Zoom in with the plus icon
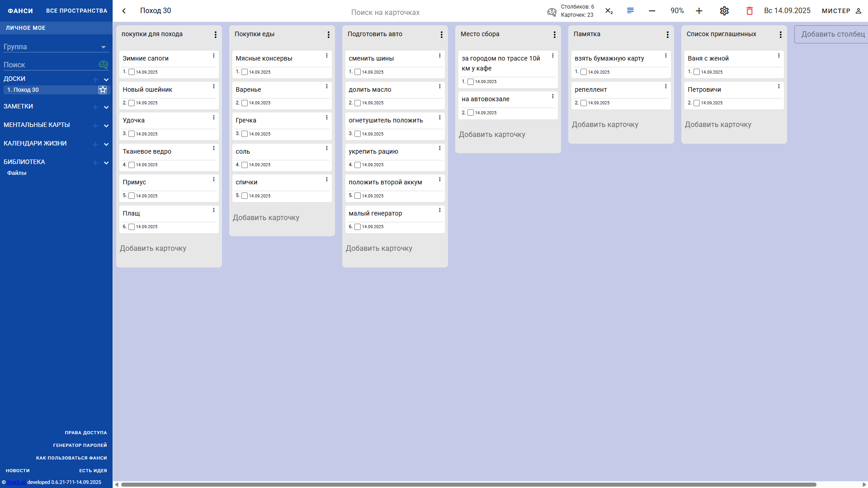This screenshot has width=868, height=488. pos(699,11)
